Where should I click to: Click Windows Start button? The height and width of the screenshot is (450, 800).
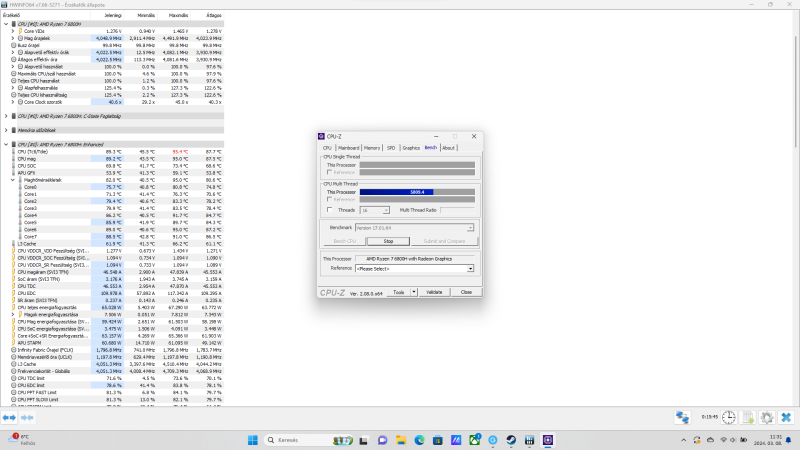[x=253, y=440]
